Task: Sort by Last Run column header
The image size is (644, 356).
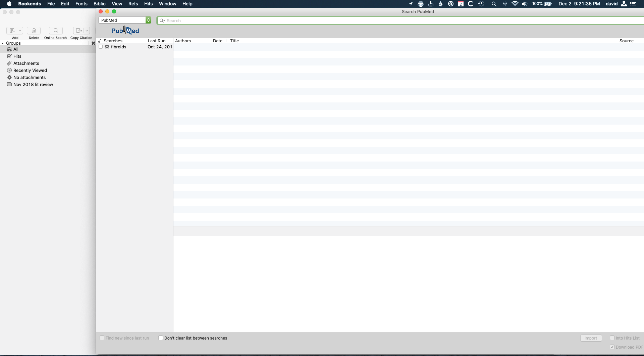Action: click(x=157, y=41)
